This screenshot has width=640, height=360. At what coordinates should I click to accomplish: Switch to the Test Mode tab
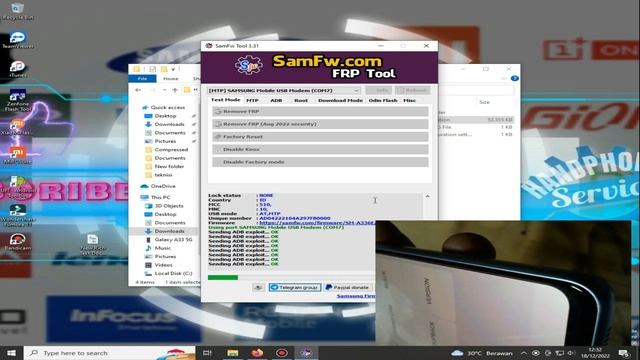(225, 100)
